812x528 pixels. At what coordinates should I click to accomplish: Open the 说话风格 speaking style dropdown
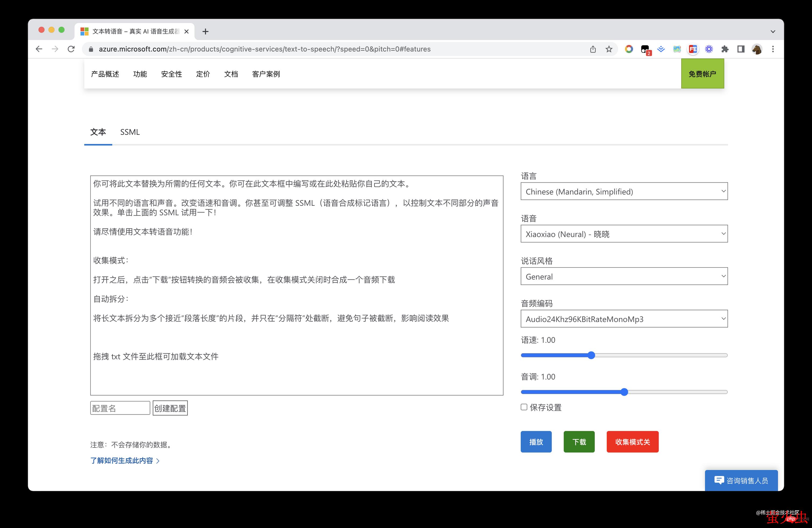(624, 276)
